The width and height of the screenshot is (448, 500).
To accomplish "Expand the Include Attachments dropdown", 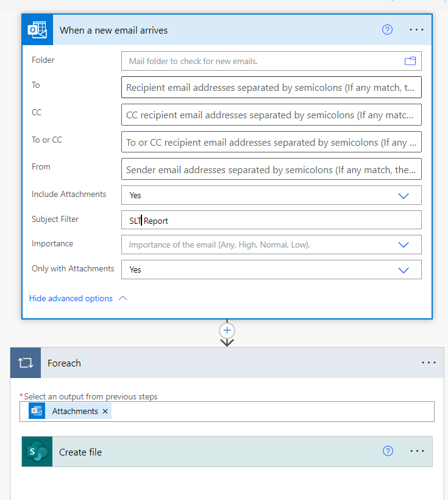I will 404,196.
